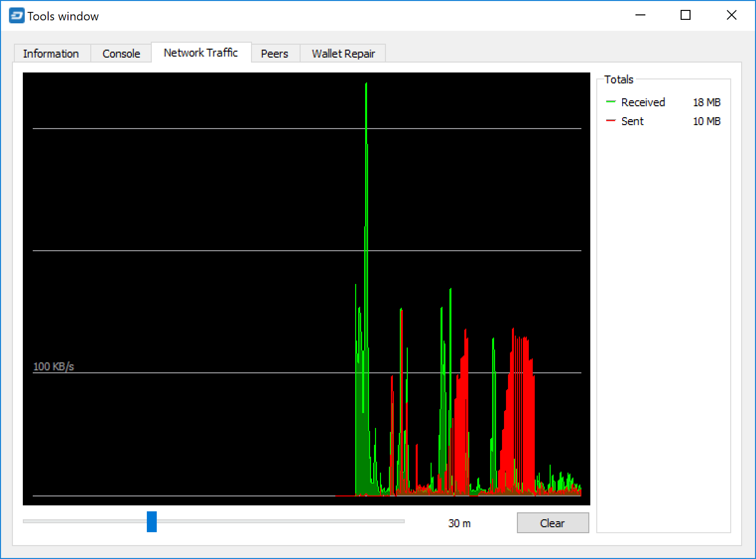Click the Received label in Totals
This screenshot has width=756, height=559.
pos(643,102)
